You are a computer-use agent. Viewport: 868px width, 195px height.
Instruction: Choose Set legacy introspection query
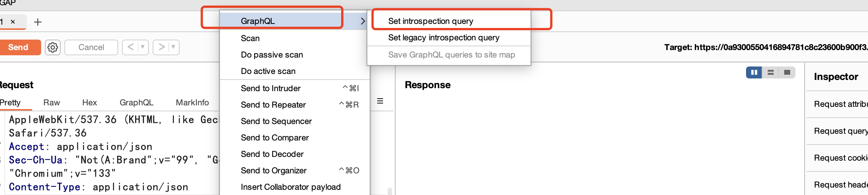coord(444,37)
